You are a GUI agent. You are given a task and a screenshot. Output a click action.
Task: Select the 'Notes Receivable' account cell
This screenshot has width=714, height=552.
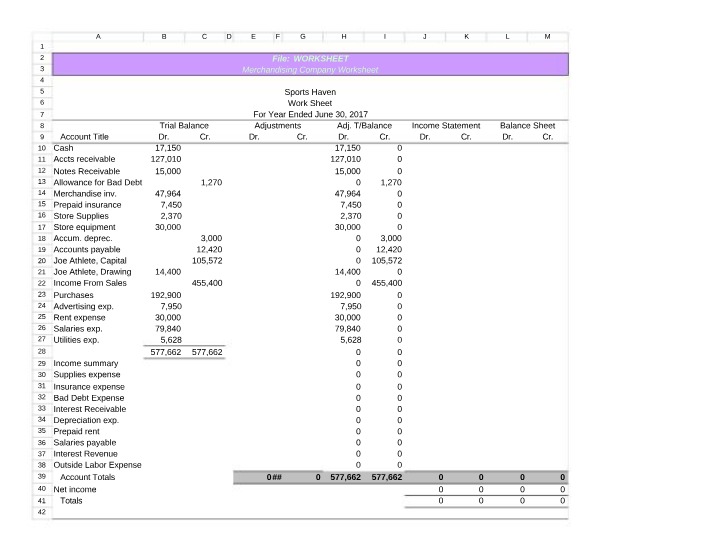tap(87, 171)
